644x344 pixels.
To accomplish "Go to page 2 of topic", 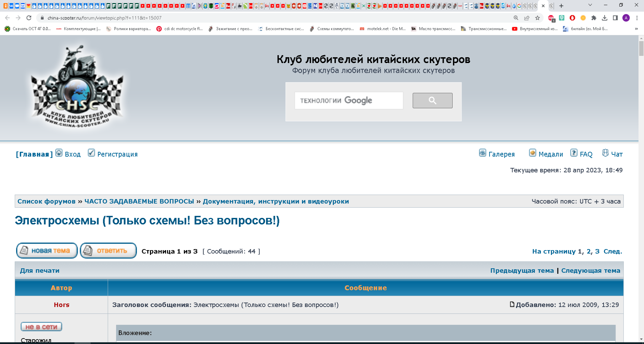I will click(x=589, y=251).
